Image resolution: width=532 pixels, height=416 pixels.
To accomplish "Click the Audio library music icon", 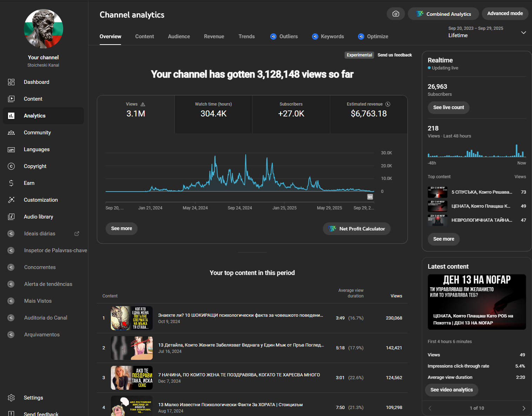I will (x=11, y=217).
